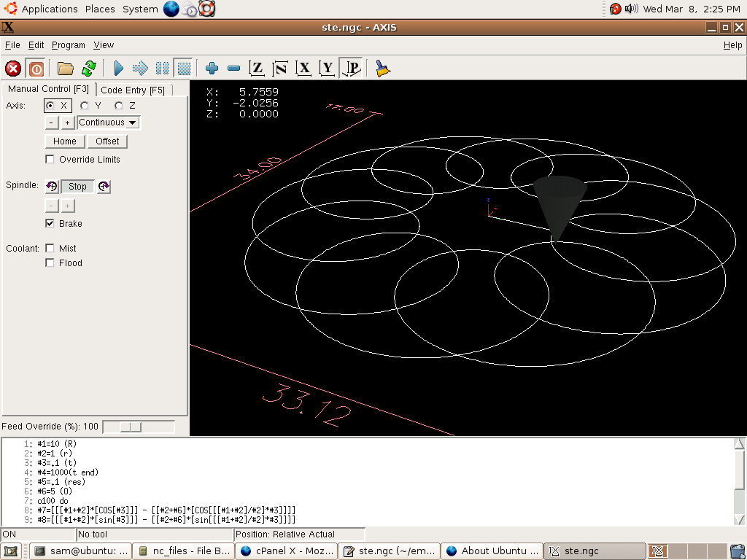Switch to the Manual Control [F3] tab

point(48,89)
